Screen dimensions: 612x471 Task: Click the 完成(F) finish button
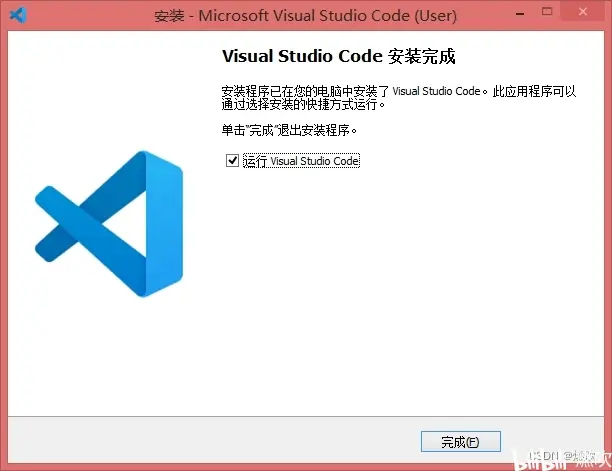pyautogui.click(x=461, y=442)
